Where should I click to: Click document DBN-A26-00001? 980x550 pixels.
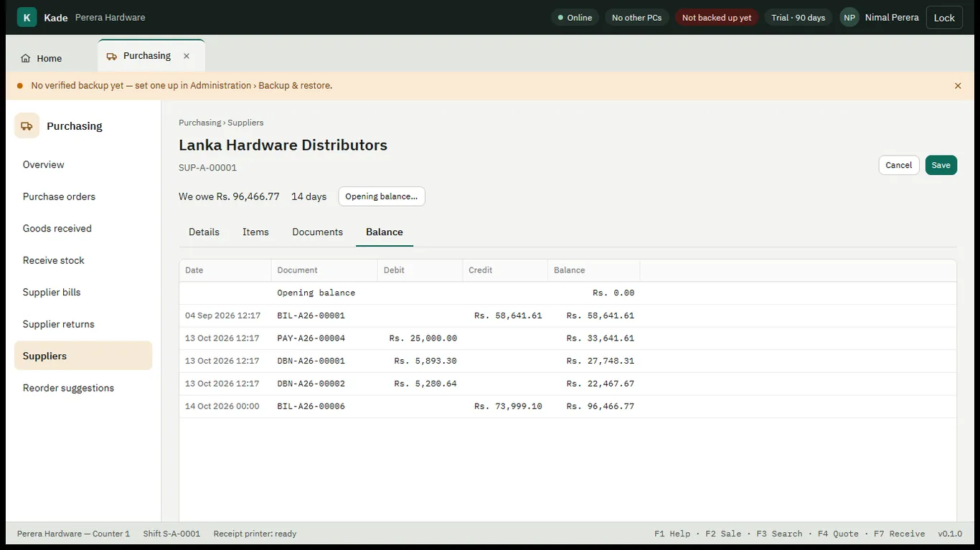(311, 361)
